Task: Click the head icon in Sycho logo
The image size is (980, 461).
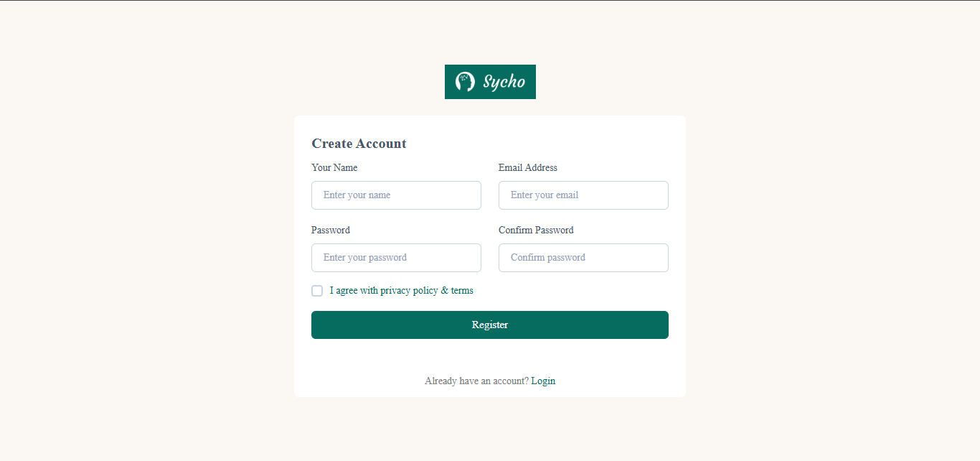Action: tap(465, 82)
